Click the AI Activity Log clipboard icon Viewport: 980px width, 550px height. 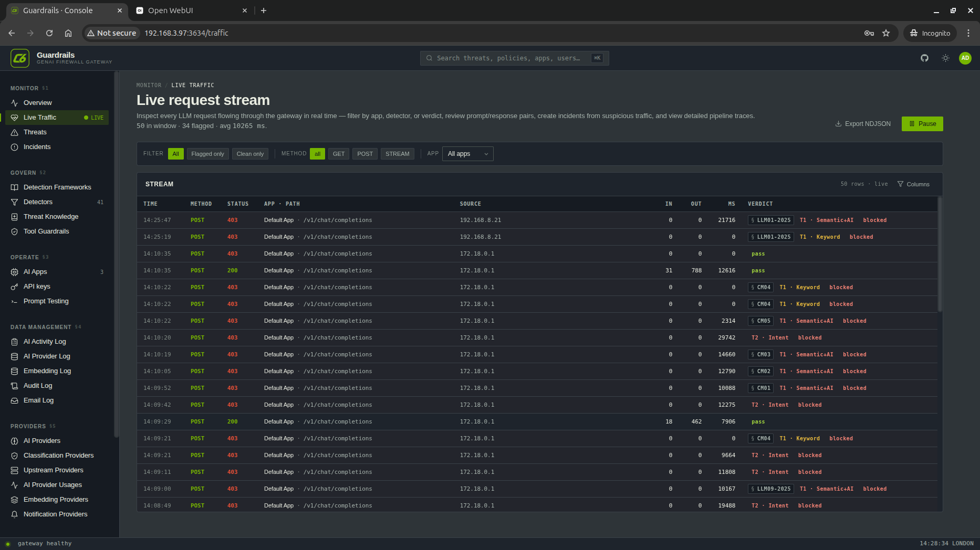[x=15, y=342]
